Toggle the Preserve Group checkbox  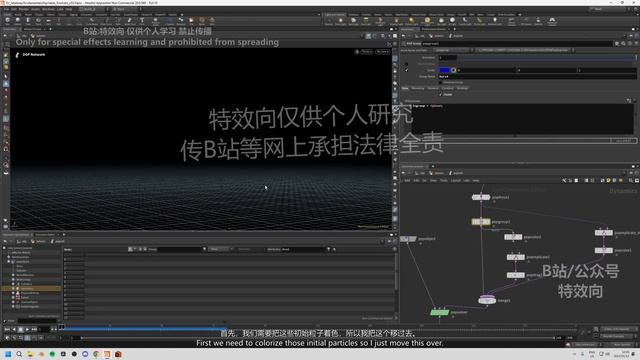tap(440, 82)
